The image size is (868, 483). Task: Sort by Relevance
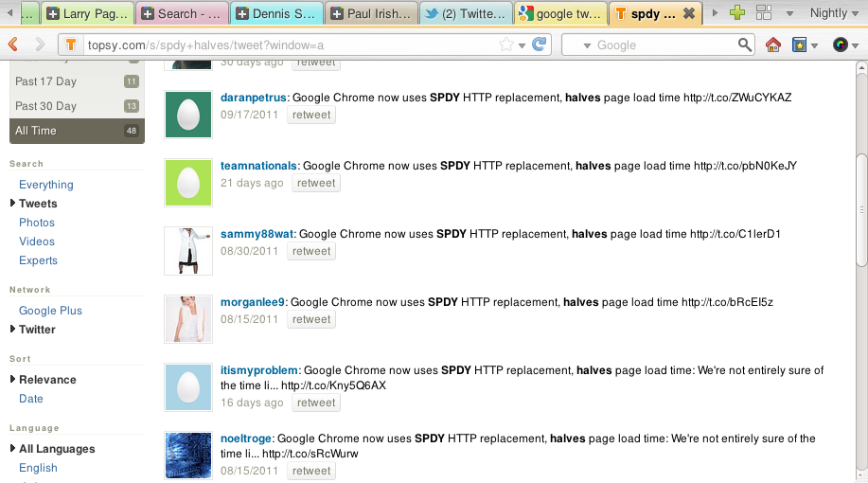click(x=47, y=380)
